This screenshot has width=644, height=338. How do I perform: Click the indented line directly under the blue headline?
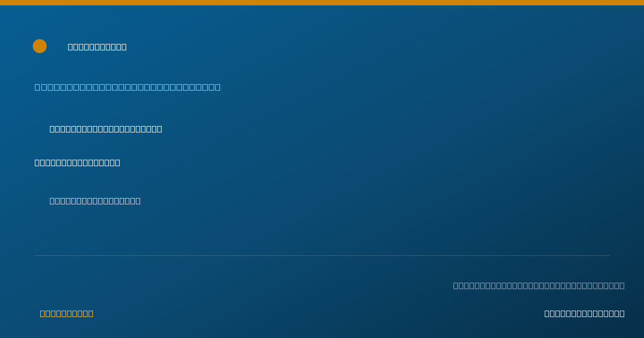[x=106, y=129]
